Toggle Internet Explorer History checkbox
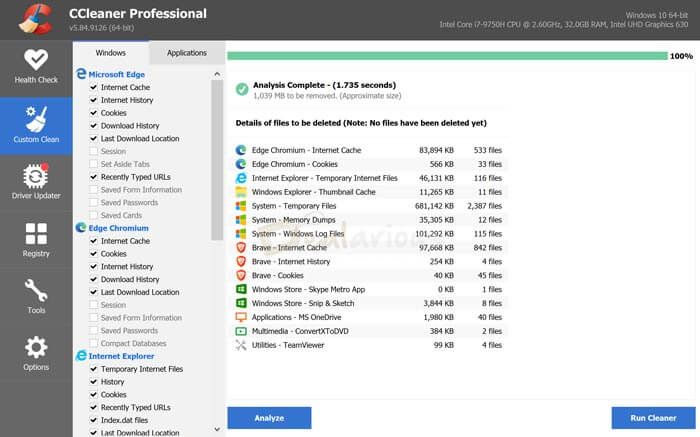The width and height of the screenshot is (700, 437). [x=93, y=382]
